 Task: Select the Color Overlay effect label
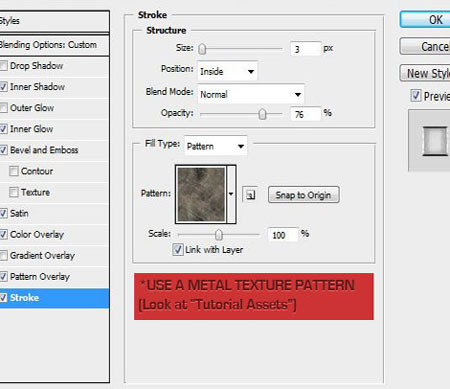[x=37, y=234]
